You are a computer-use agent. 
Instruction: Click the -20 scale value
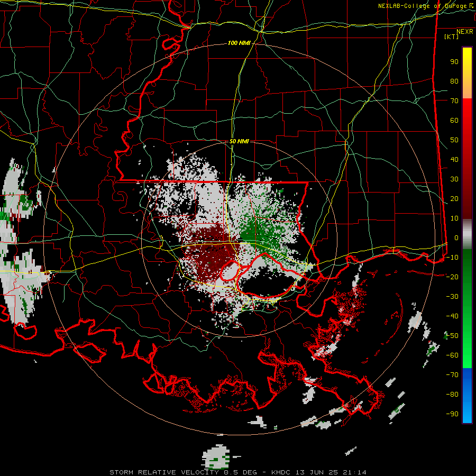[x=452, y=277]
